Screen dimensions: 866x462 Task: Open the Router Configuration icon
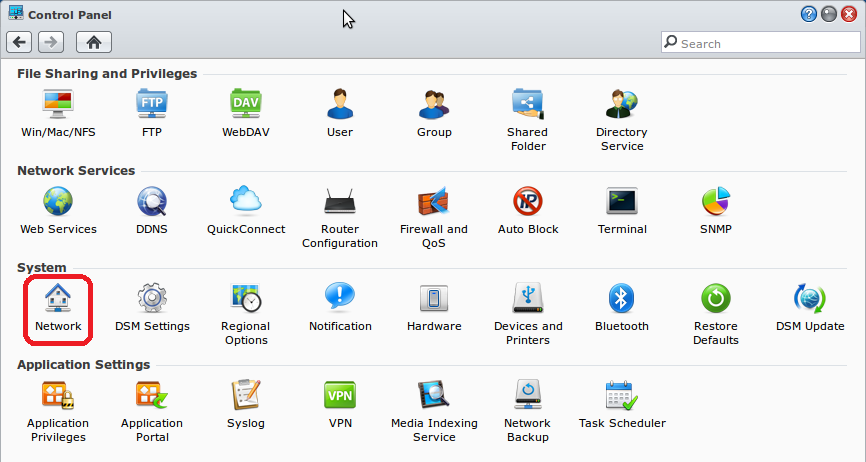[x=340, y=201]
